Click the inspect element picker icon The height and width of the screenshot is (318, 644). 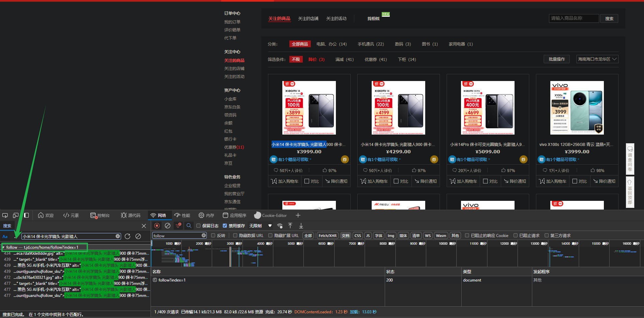(x=5, y=215)
